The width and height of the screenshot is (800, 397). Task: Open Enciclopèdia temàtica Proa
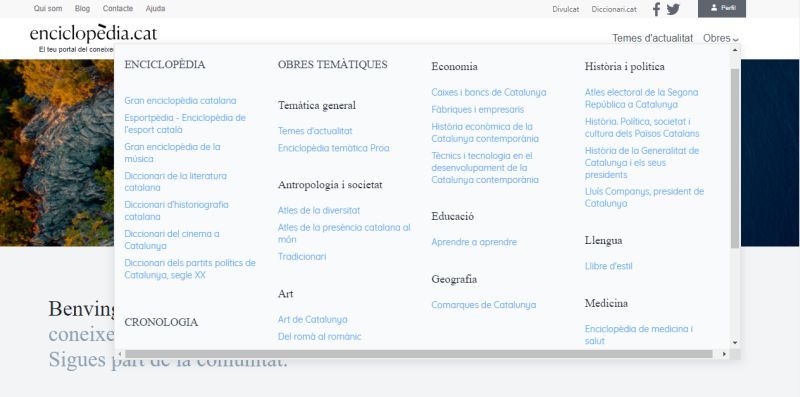tap(334, 148)
